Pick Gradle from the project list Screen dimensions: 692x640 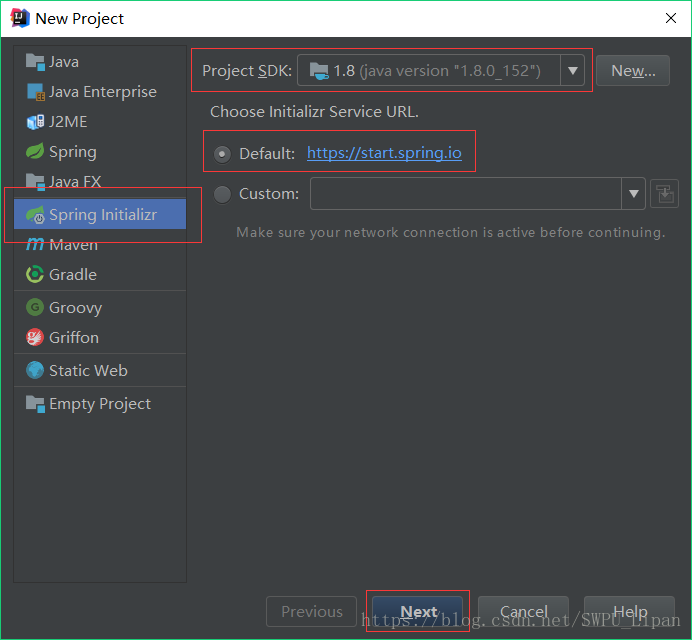(100, 275)
